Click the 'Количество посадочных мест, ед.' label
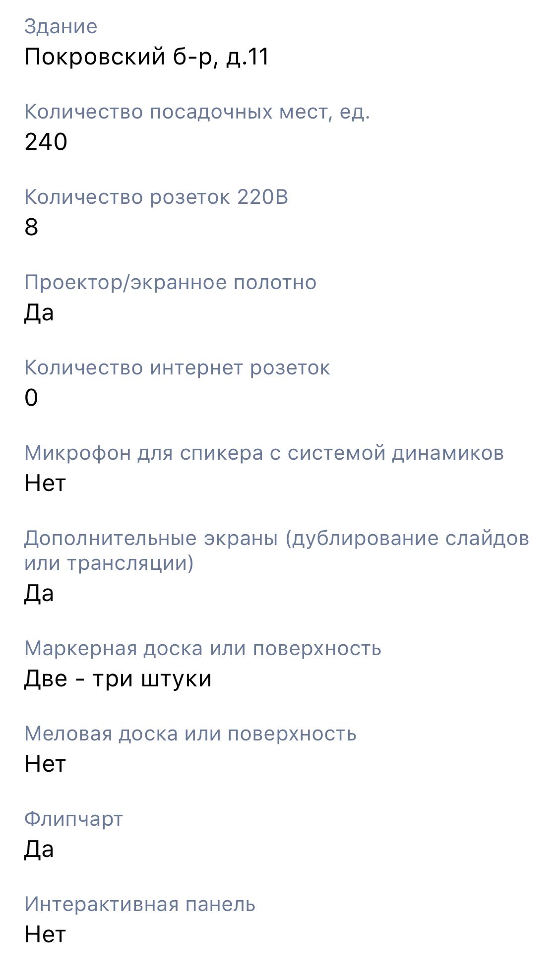The width and height of the screenshot is (558, 980). point(197,112)
